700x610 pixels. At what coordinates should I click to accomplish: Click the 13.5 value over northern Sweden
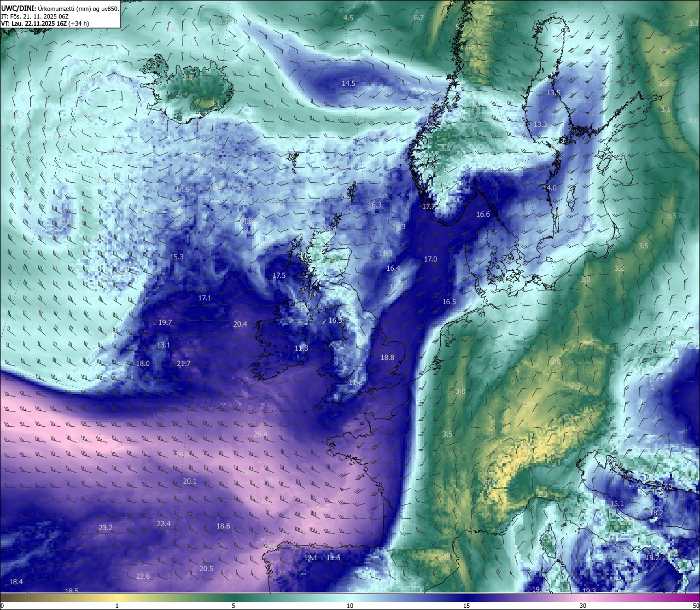coord(554,93)
